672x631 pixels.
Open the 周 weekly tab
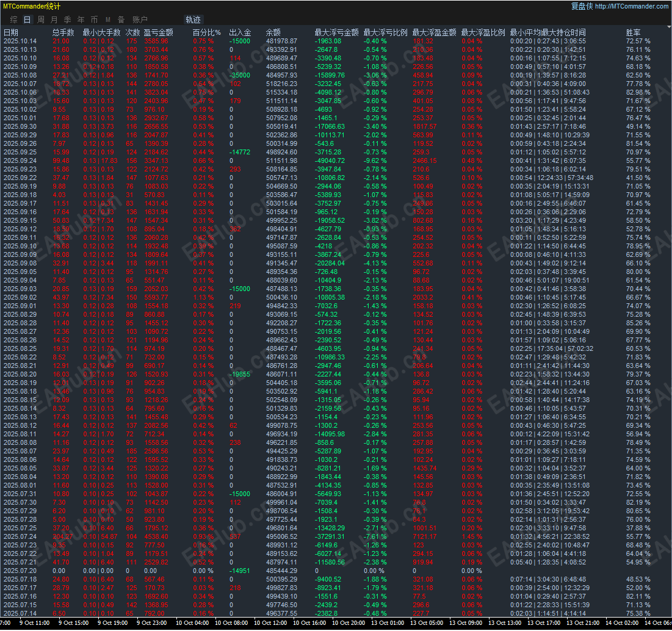[41, 20]
